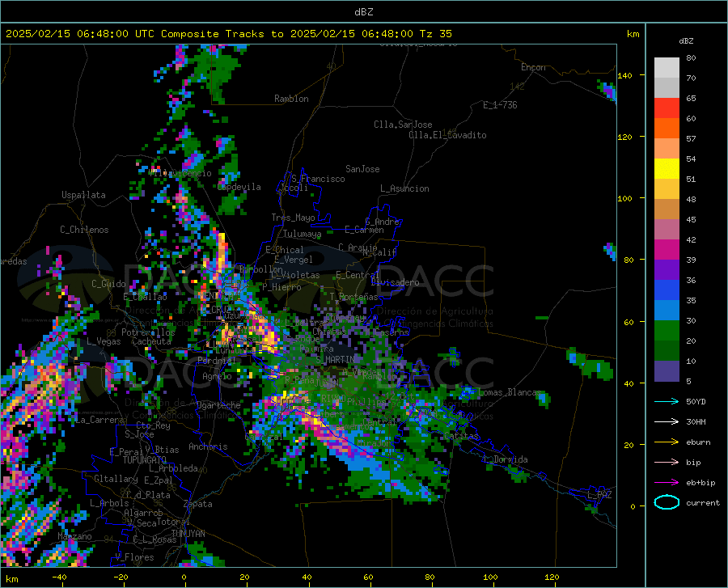
Task: Click the Anchoris place label
Action: pos(208,447)
